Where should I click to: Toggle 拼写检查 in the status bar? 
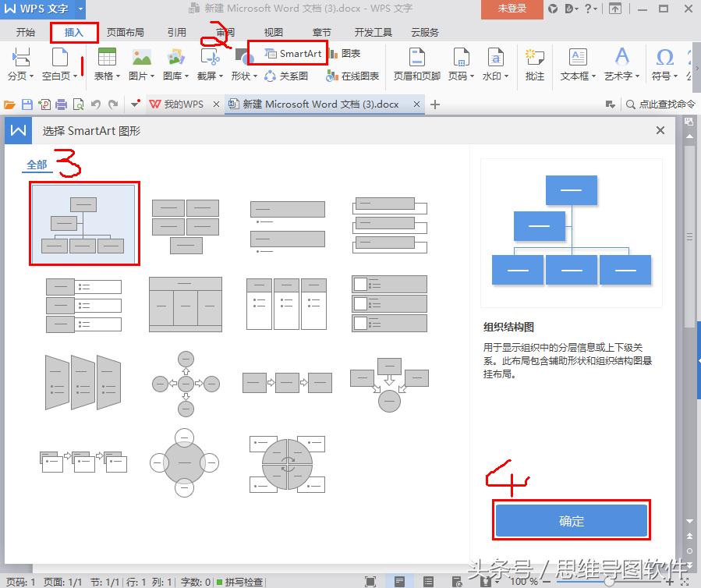point(245,582)
